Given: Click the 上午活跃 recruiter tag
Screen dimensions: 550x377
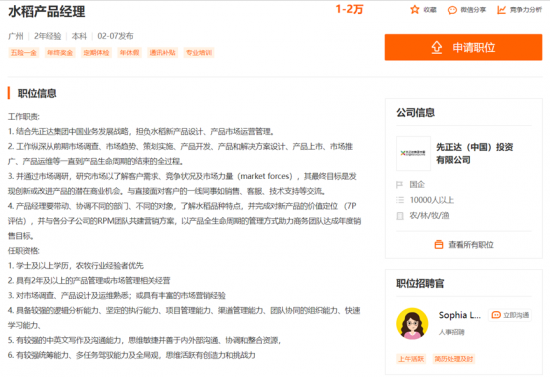Looking at the screenshot, I should coord(411,359).
